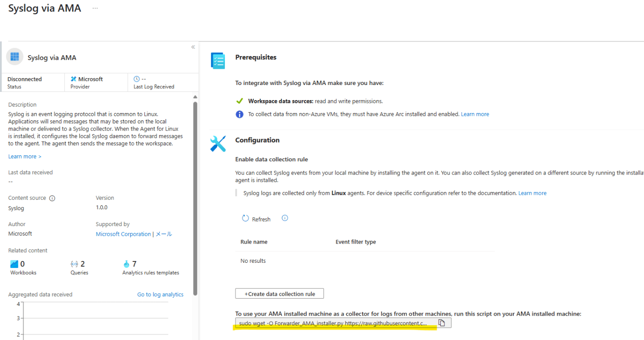Open Learn more link for Syslog documentation

coord(532,193)
